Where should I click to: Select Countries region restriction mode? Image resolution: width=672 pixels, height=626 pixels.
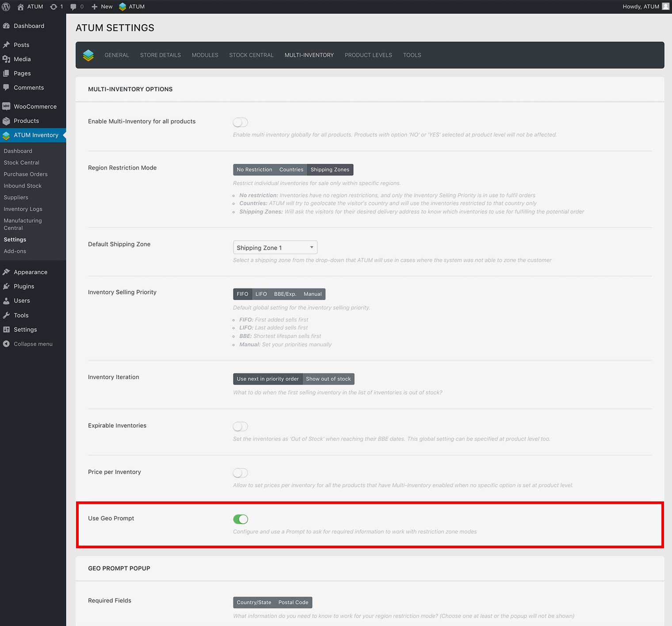pyautogui.click(x=291, y=170)
